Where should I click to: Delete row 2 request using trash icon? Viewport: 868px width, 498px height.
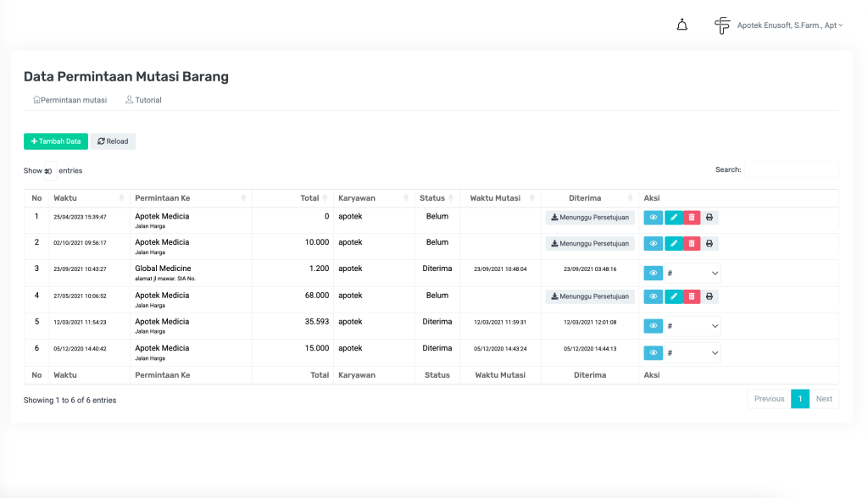tap(692, 244)
